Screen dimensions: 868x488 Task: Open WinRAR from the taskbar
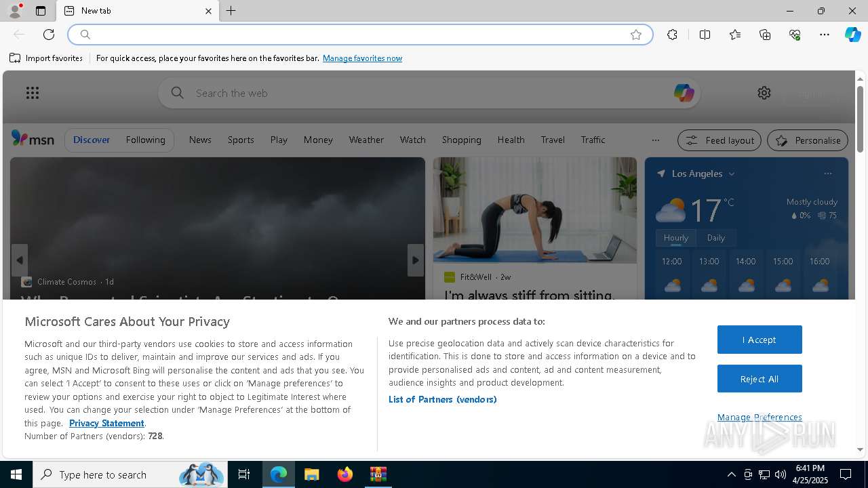tap(378, 474)
